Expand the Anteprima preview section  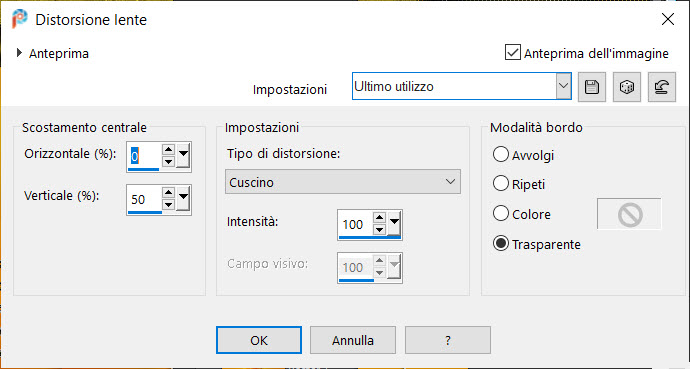pyautogui.click(x=19, y=53)
